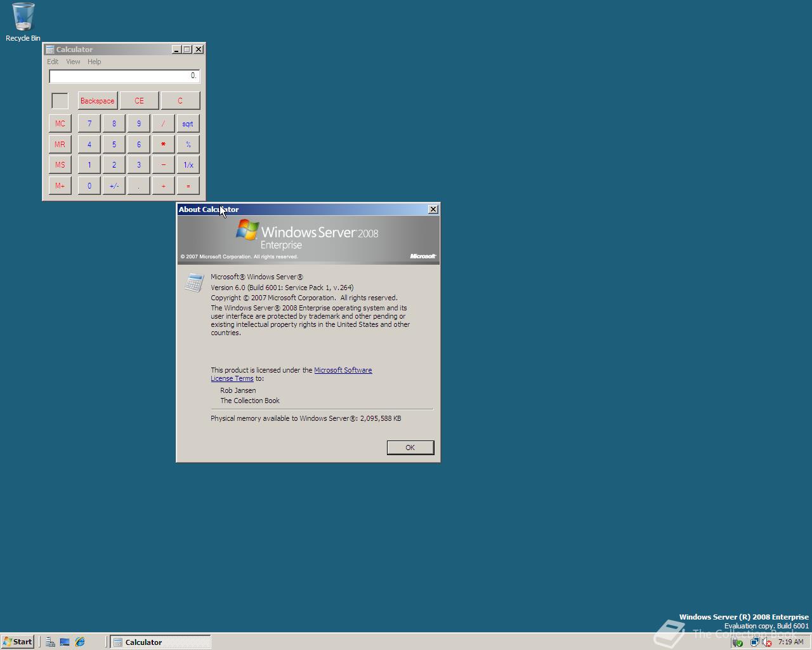This screenshot has width=812, height=650.
Task: Click Show Desktop quick launch icon
Action: tap(65, 642)
